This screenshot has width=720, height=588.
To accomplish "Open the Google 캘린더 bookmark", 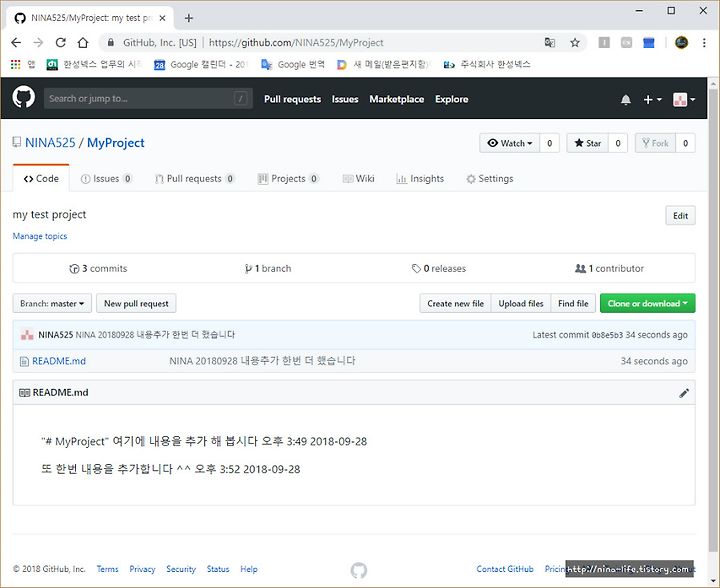I will [x=201, y=65].
